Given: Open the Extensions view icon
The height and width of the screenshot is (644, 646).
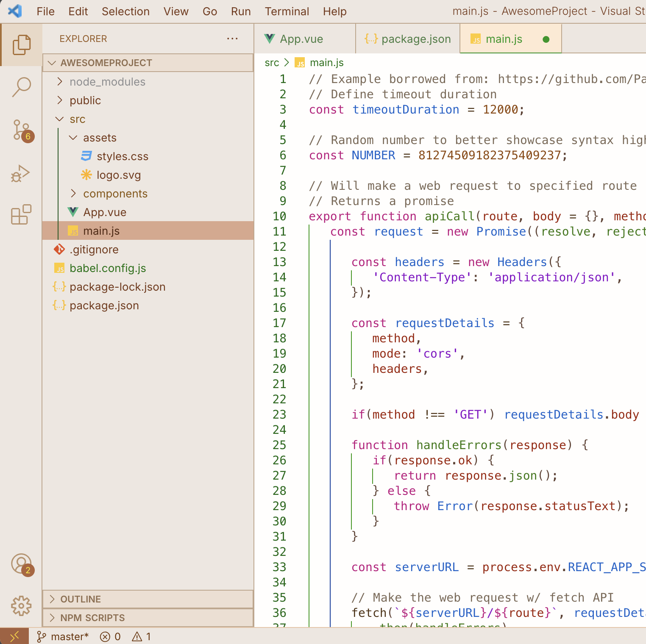Looking at the screenshot, I should pos(21,214).
